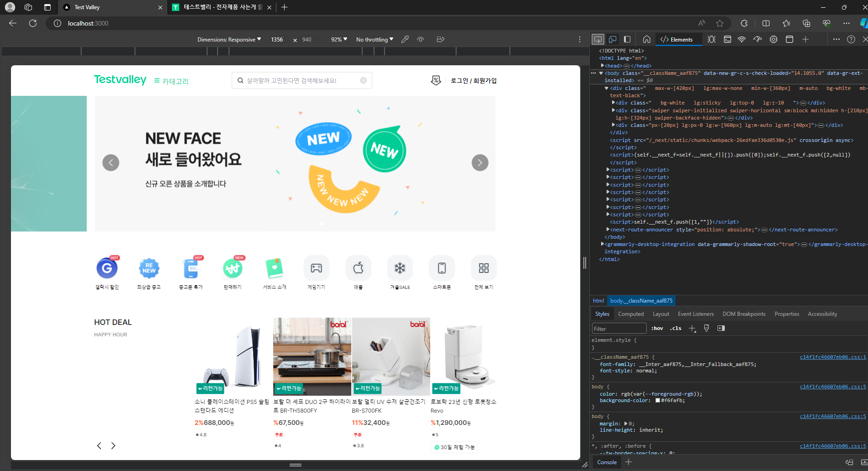This screenshot has width=868, height=471.
Task: Open the Console drawer tab
Action: coord(607,462)
